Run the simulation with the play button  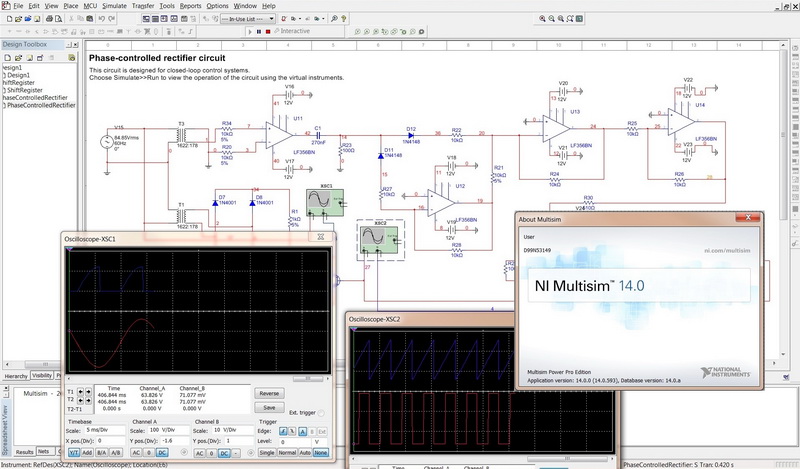point(250,31)
